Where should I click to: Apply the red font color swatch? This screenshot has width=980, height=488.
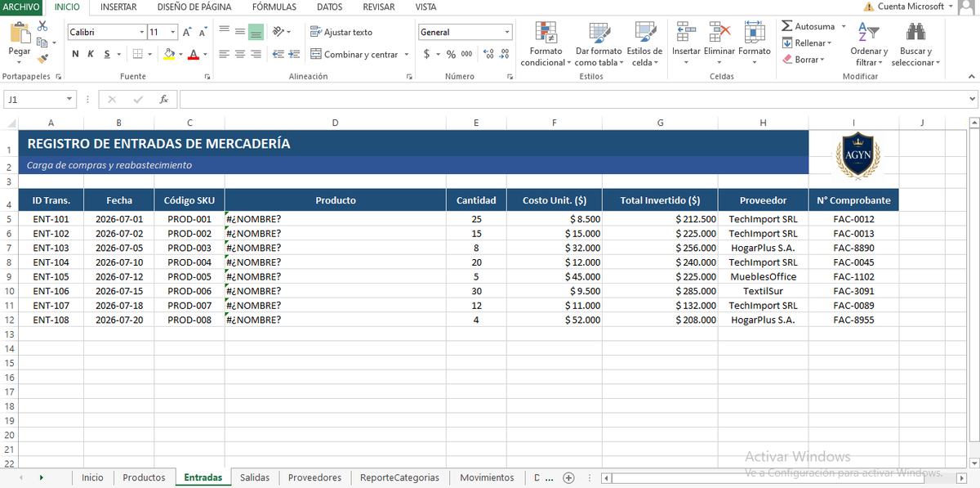193,55
